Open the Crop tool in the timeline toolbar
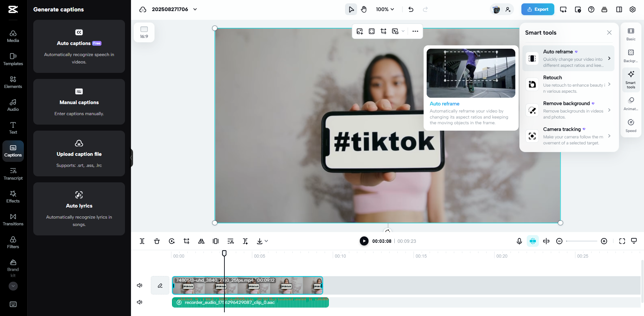Viewport: 644px width, 316px height. [x=186, y=241]
